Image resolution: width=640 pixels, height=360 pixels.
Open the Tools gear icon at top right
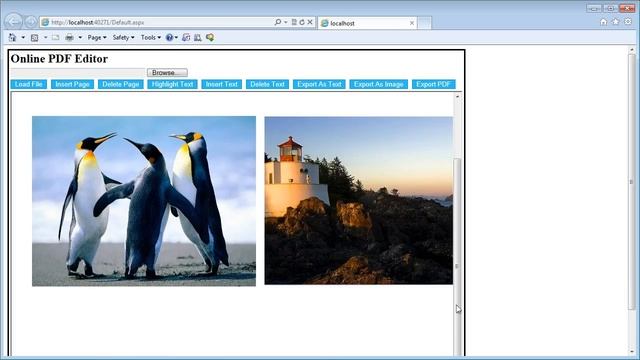coord(628,22)
